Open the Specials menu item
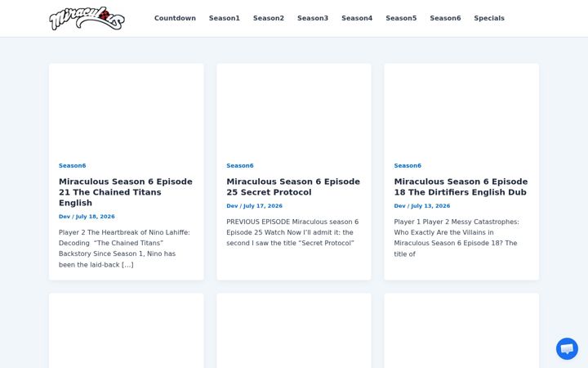 pyautogui.click(x=489, y=18)
